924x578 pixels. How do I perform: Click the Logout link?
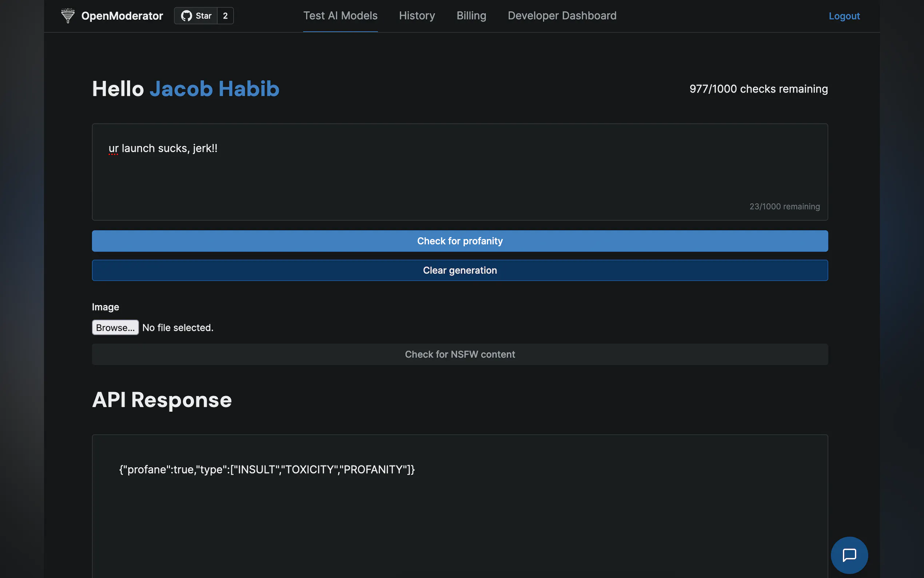(x=844, y=16)
